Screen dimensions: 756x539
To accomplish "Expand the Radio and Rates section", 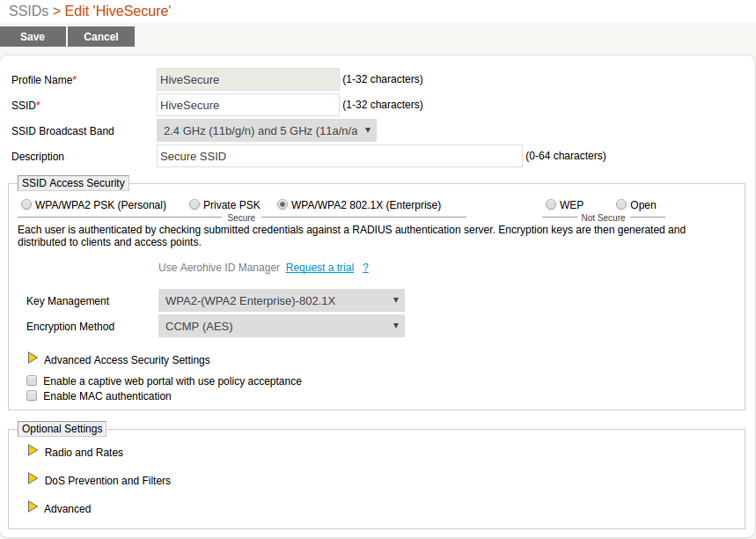I will (x=33, y=451).
